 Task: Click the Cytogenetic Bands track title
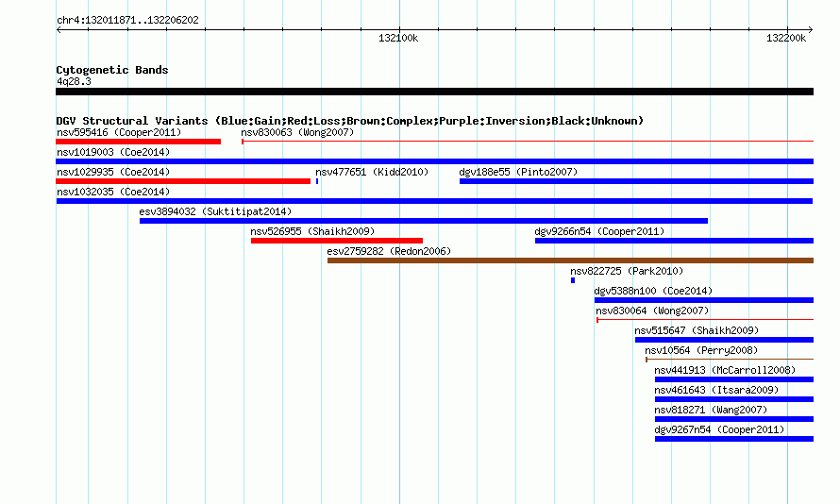(x=112, y=70)
